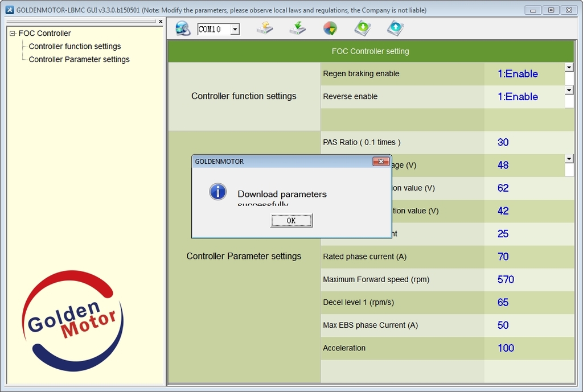Collapse the FOC Controller tree node
The image size is (583, 392).
13,34
